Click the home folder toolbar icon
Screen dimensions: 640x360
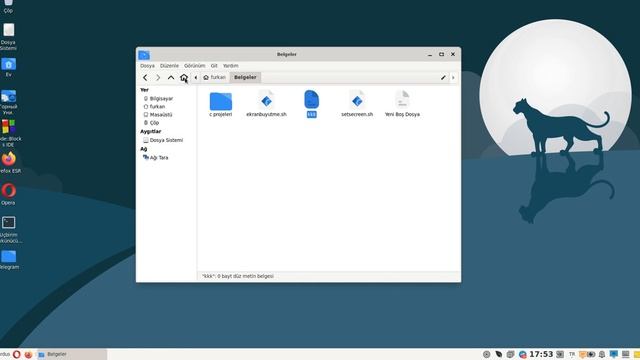184,78
